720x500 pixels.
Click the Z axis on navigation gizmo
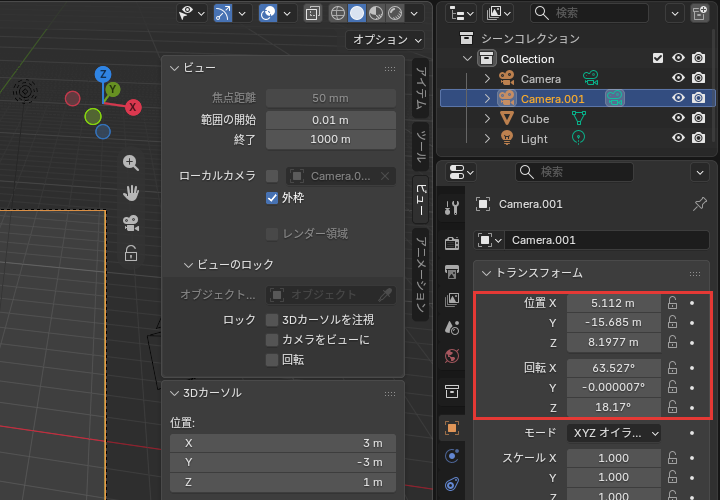pyautogui.click(x=103, y=74)
